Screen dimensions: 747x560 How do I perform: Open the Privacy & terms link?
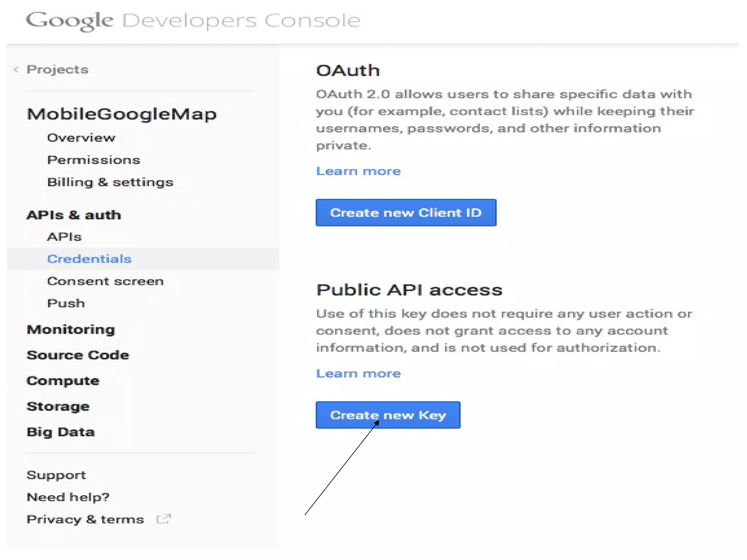[85, 519]
